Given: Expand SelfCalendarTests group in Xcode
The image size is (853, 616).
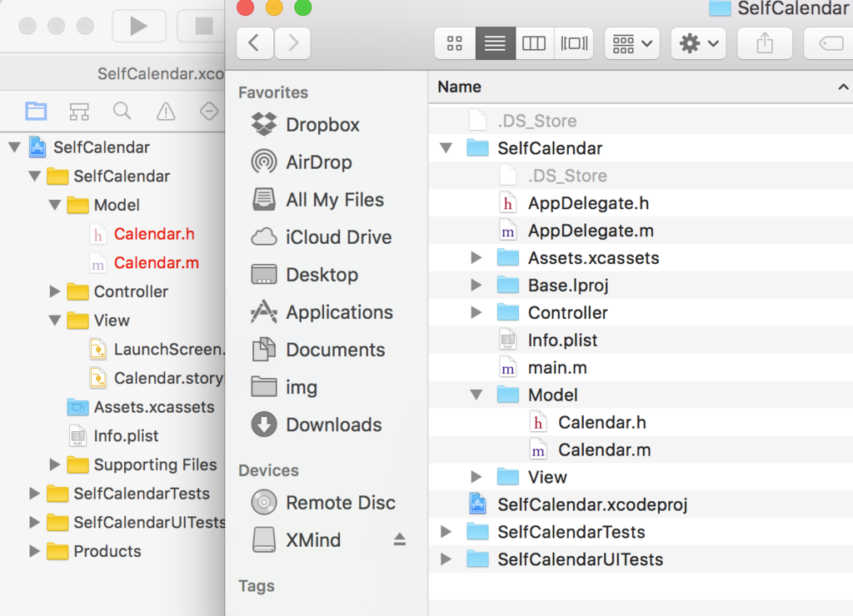Looking at the screenshot, I should tap(34, 493).
